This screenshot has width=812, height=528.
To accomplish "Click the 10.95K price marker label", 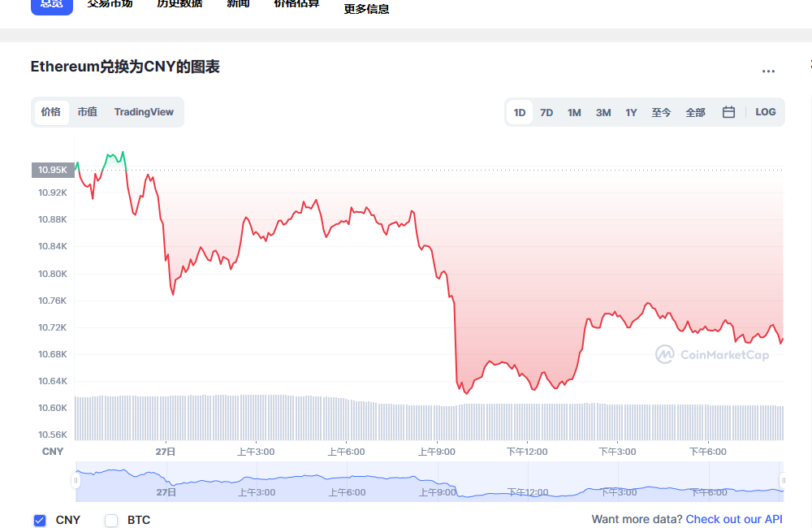I will 53,170.
